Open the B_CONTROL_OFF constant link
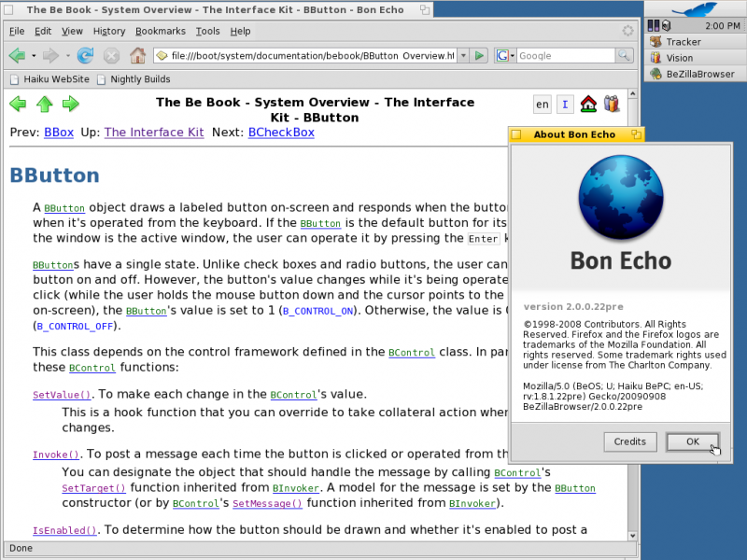Image resolution: width=747 pixels, height=560 pixels. 75,327
